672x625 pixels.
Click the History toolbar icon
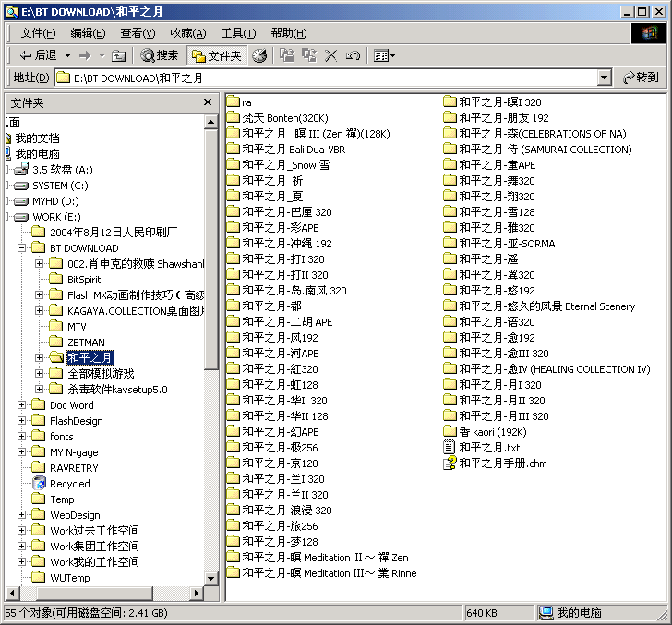259,55
